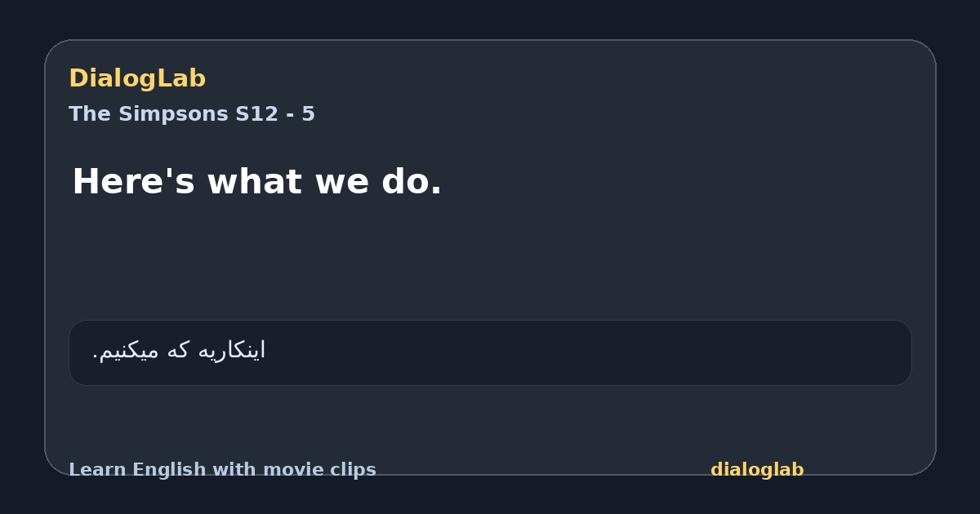Click the "Learn English with movie clips" tagline
Viewport: 980px width, 514px height.
(222, 470)
